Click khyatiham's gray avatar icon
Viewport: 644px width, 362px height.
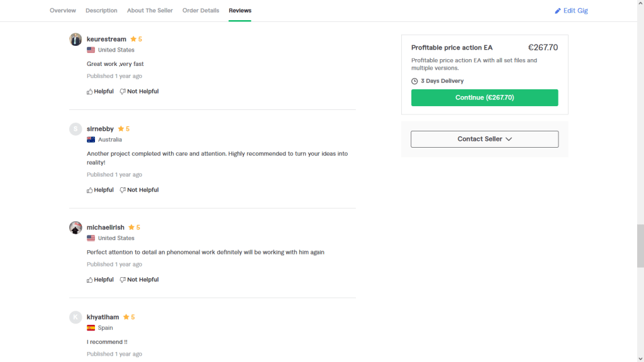(75, 317)
